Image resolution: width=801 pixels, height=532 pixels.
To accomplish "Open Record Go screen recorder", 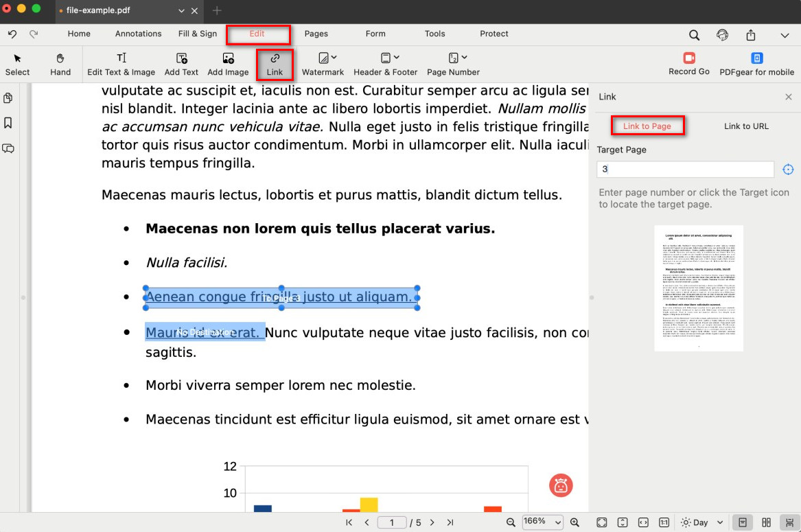I will [688, 64].
